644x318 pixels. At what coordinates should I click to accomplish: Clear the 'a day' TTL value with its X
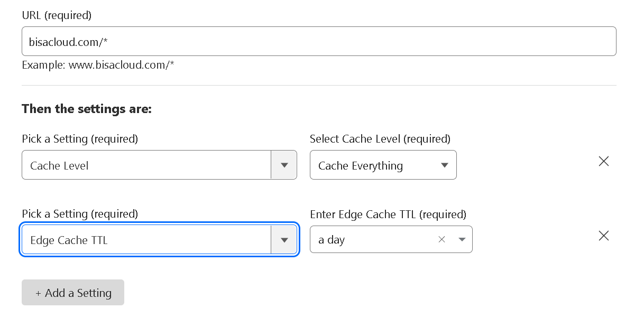[x=441, y=239]
